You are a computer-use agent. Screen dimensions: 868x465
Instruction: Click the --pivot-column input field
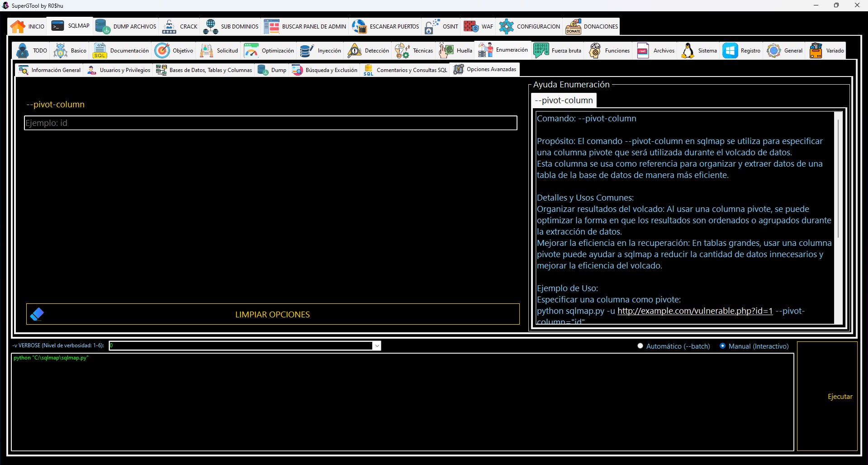[270, 123]
